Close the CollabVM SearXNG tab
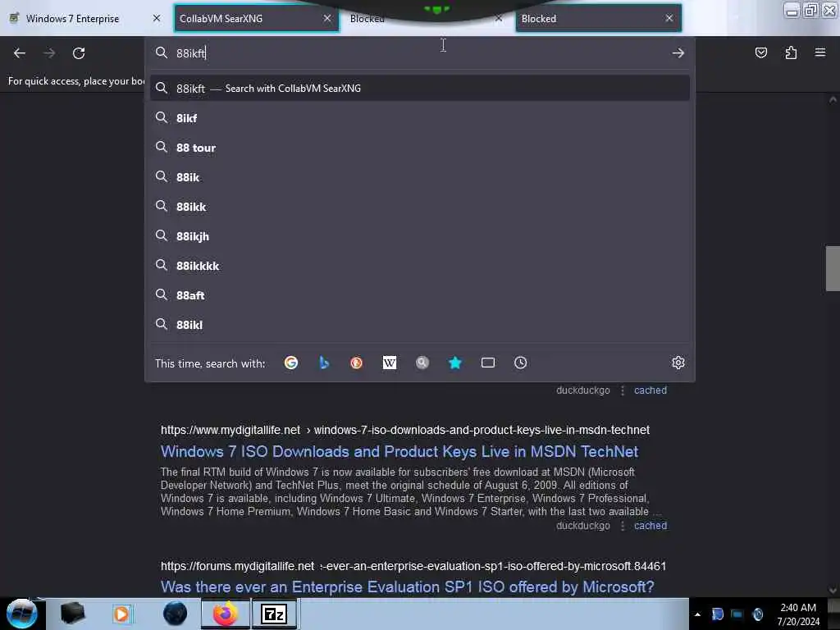The width and height of the screenshot is (840, 630). [x=327, y=18]
